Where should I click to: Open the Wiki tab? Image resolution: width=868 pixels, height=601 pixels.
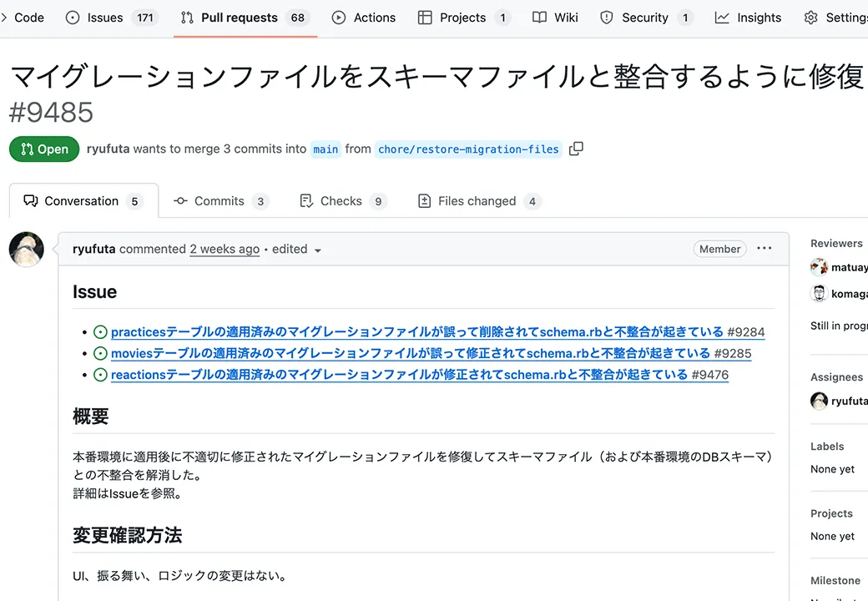pos(555,18)
